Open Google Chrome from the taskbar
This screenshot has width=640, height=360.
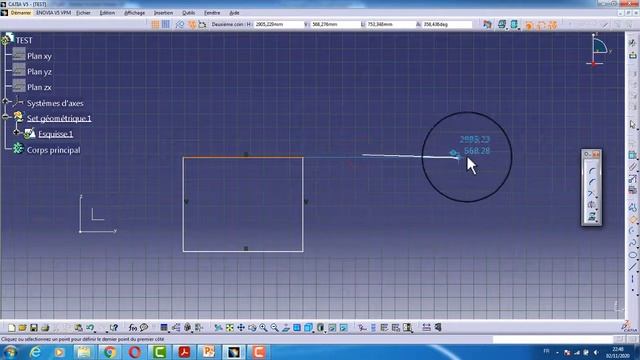pyautogui.click(x=109, y=352)
